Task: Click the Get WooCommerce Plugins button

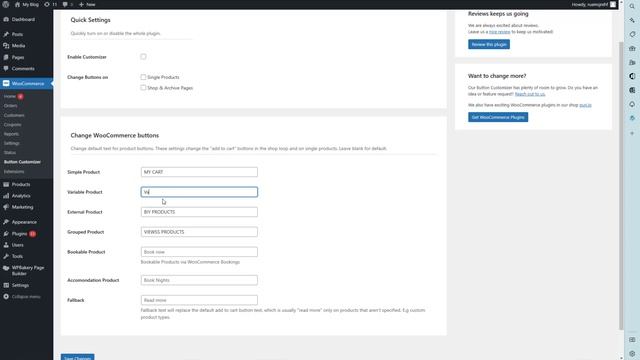Action: 498,117
